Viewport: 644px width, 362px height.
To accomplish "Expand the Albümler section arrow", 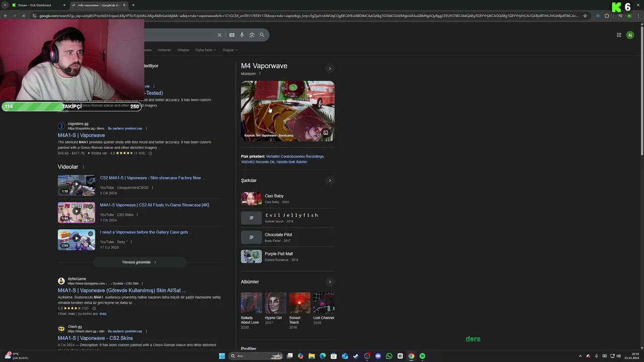I will click(x=330, y=282).
